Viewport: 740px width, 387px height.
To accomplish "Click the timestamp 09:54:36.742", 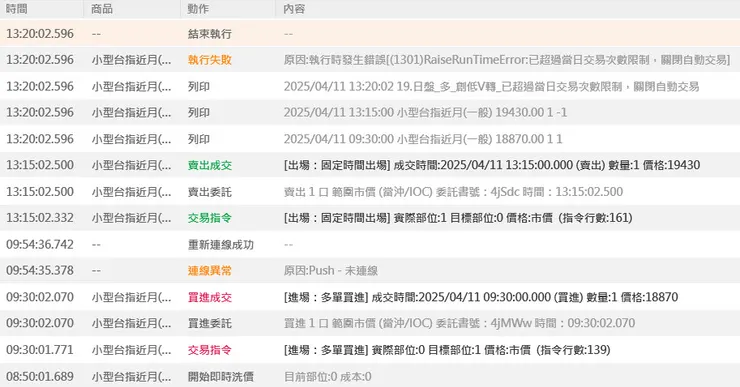I will click(x=40, y=244).
